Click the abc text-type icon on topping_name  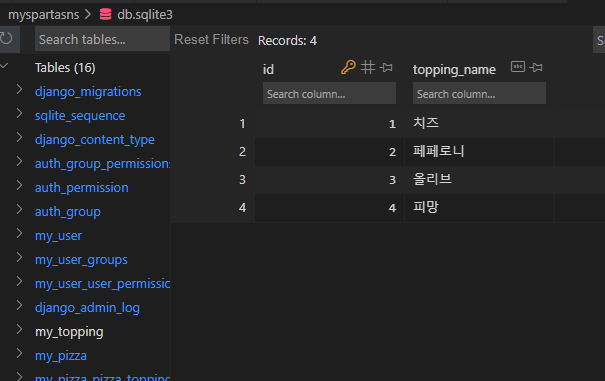(x=518, y=67)
